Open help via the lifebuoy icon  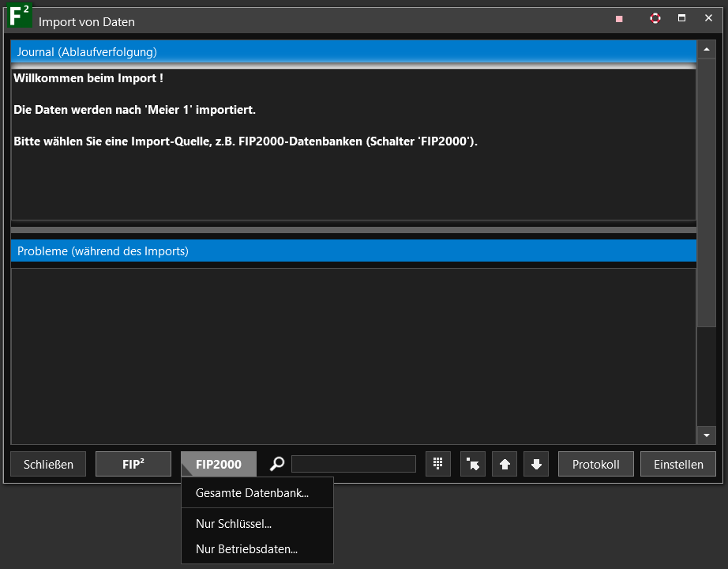coord(655,18)
